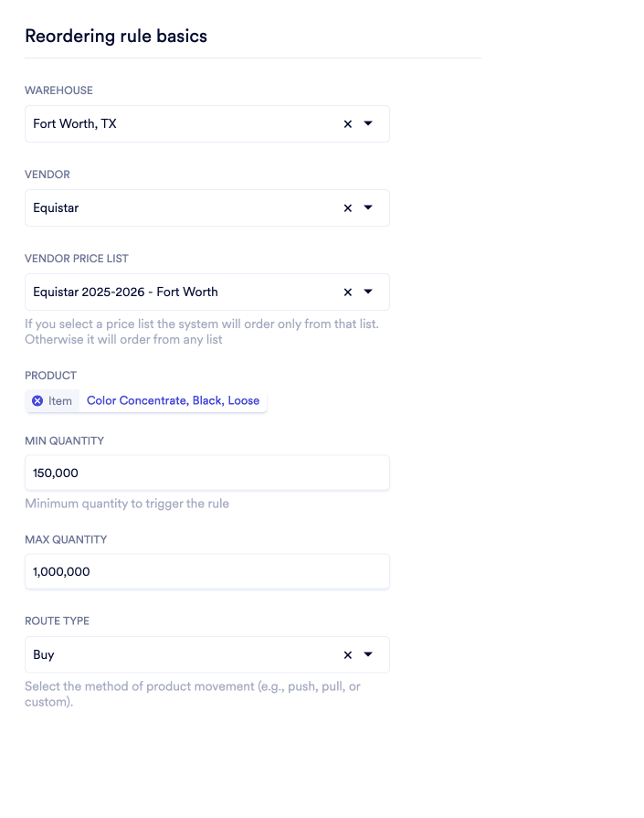The image size is (644, 818).
Task: Remove the Item product chip
Action: click(x=37, y=400)
